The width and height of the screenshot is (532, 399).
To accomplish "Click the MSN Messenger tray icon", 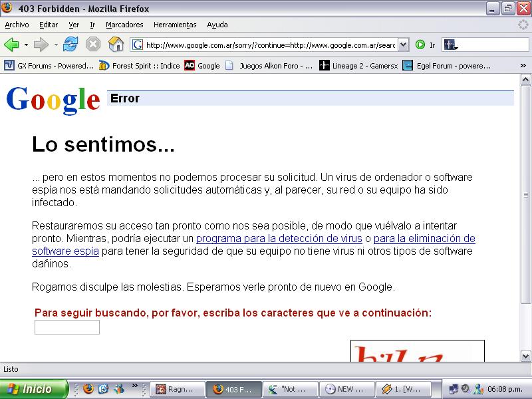I will tap(479, 389).
